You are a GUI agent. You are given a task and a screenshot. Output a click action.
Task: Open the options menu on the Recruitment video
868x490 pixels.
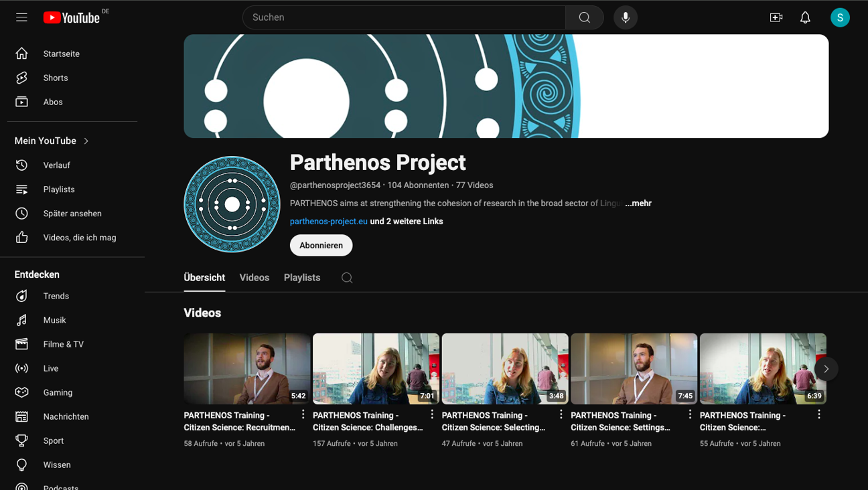[x=302, y=415]
